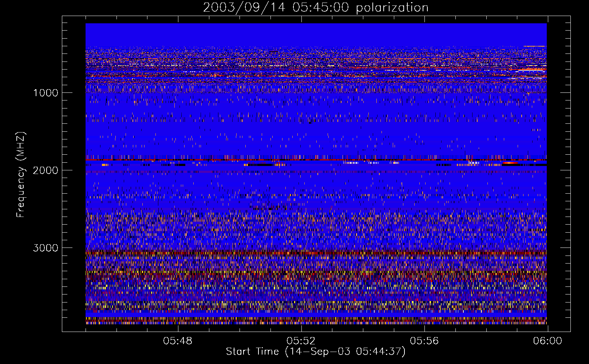Click the plot title '2003/09/14 05:45:00 polarization'
Viewport: 589px width, 364px height.
click(316, 8)
